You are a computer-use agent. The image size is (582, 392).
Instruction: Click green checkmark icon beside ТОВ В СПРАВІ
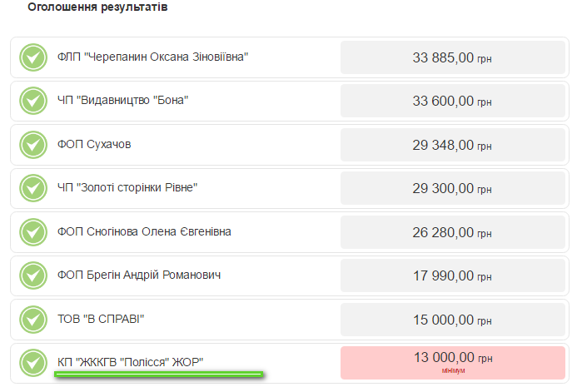32,319
